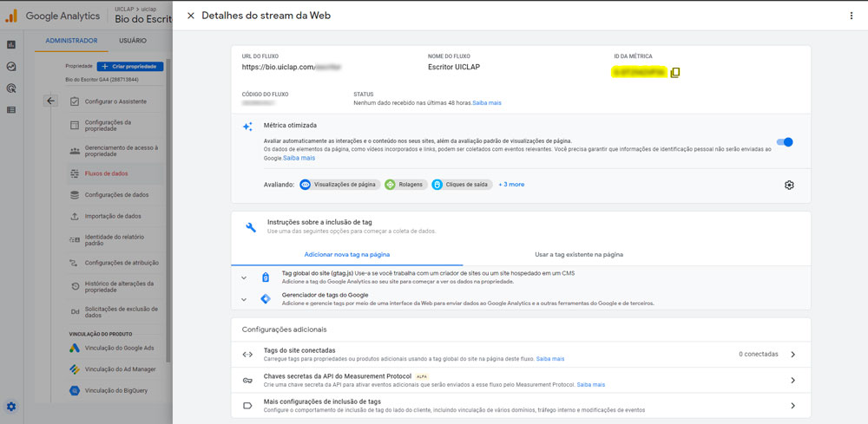This screenshot has width=868, height=424.
Task: Open Saiba mais link in Tags do site conectadas
Action: pos(550,359)
